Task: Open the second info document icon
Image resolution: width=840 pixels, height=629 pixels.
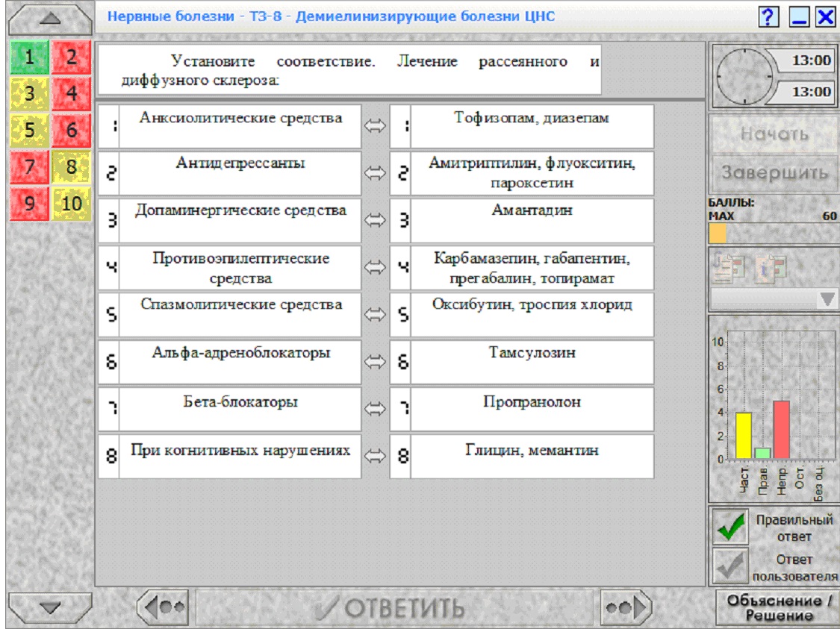Action: coord(771,266)
